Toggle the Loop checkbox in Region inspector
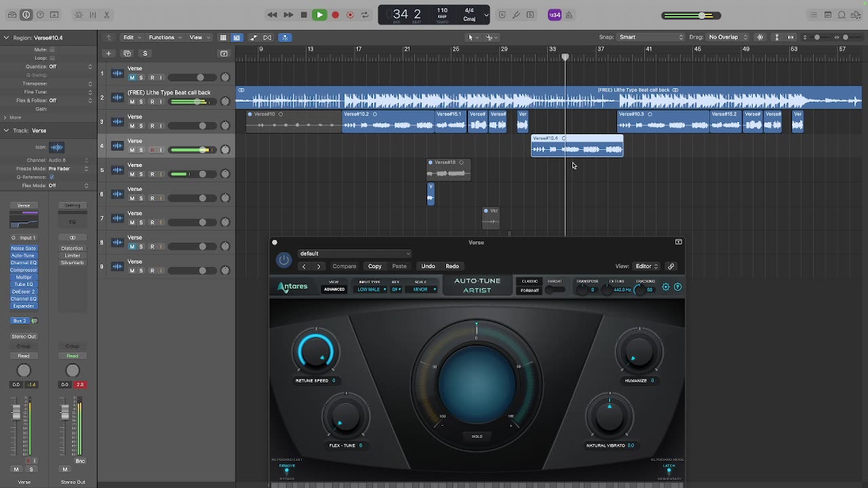 pos(52,58)
